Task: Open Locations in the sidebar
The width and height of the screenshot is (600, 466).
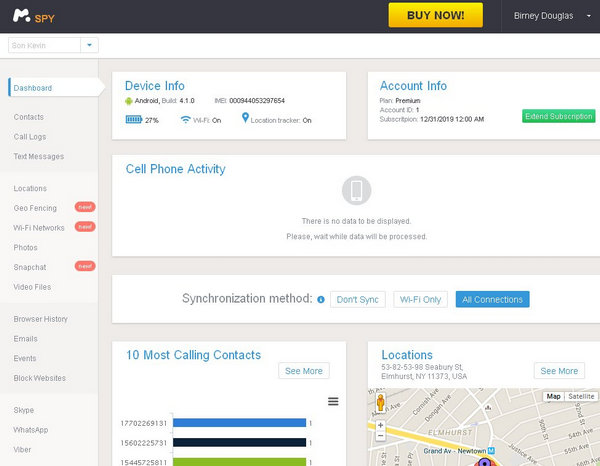Action: (x=30, y=189)
